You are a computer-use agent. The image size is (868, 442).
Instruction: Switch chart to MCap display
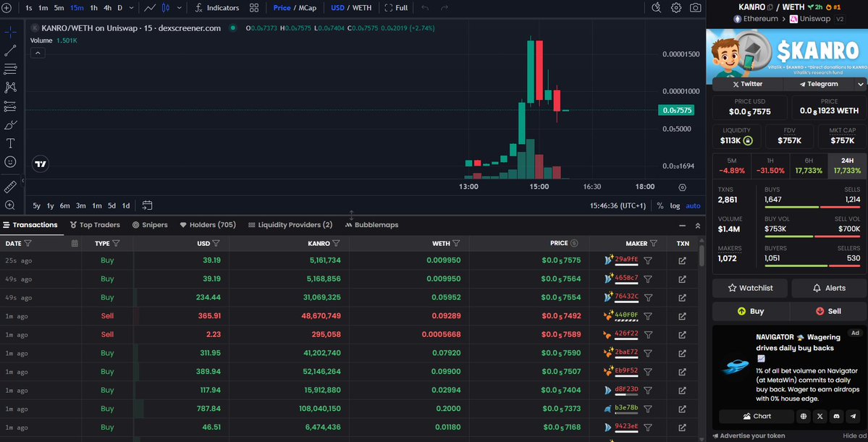[307, 8]
